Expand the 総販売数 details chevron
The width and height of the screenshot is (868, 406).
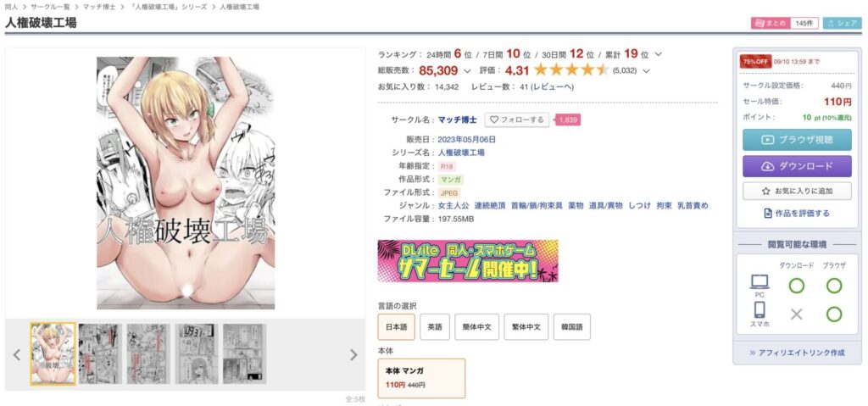(467, 71)
